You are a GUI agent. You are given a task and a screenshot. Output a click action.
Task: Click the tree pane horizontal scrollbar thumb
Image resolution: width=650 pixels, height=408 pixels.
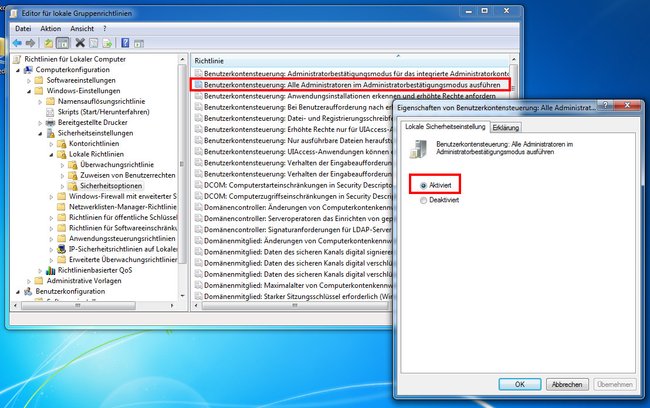click(x=78, y=306)
